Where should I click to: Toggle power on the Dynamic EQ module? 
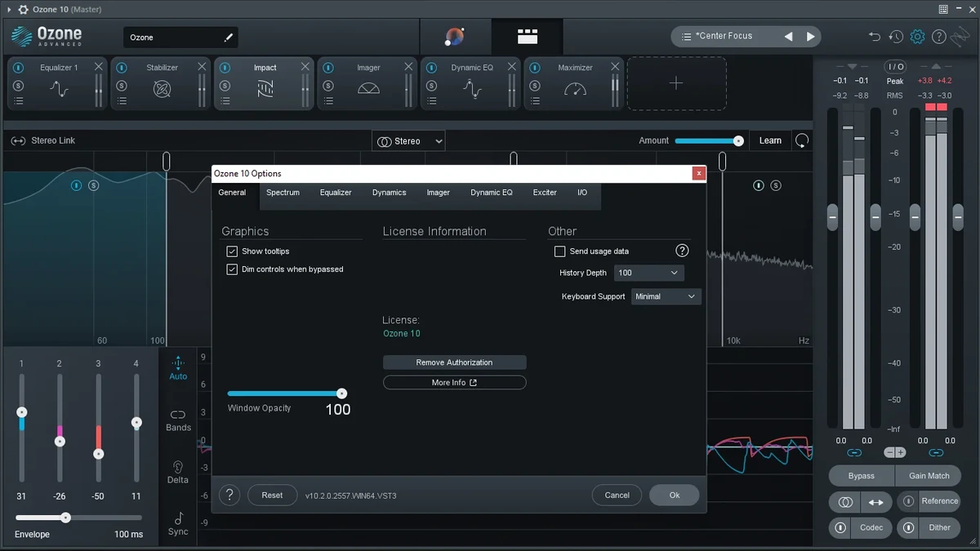pyautogui.click(x=431, y=68)
